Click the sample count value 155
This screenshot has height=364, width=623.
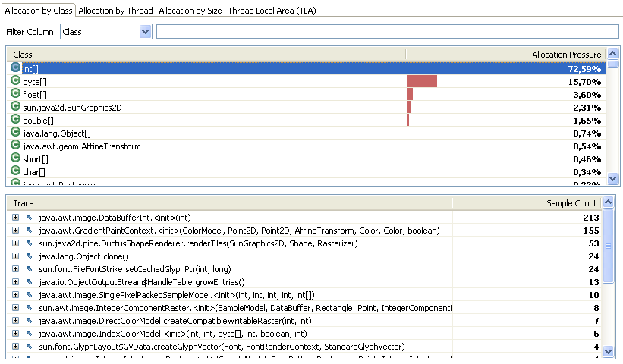tap(591, 231)
